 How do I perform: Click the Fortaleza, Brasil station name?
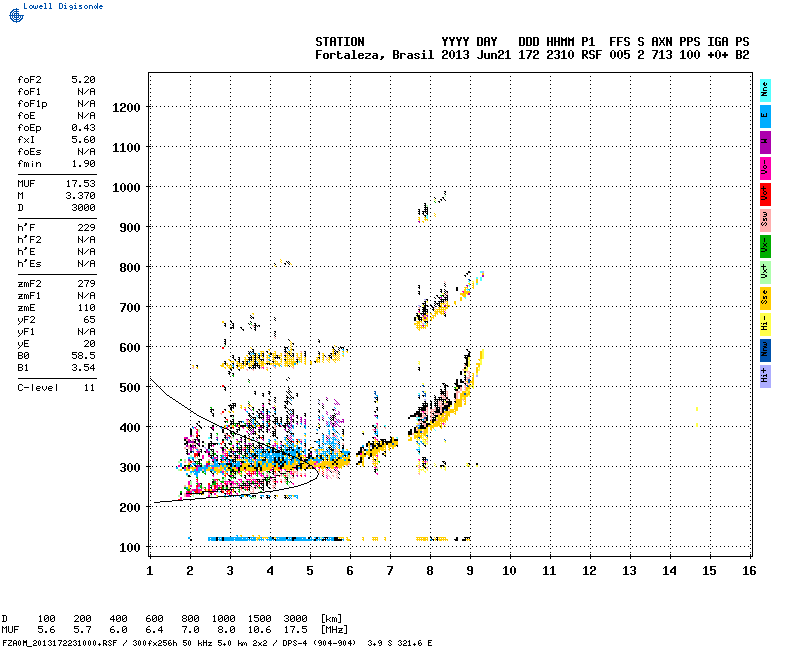coord(375,55)
